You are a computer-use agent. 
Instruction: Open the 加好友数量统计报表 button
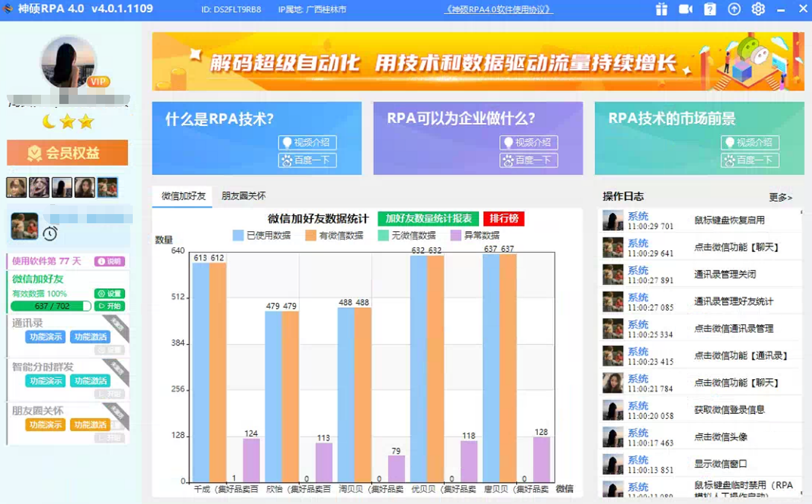point(428,219)
